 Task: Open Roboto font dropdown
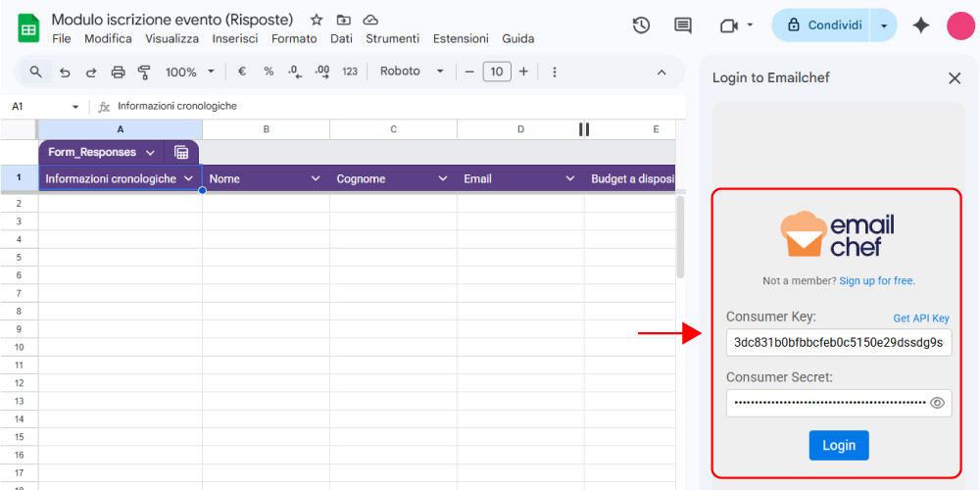coord(412,72)
